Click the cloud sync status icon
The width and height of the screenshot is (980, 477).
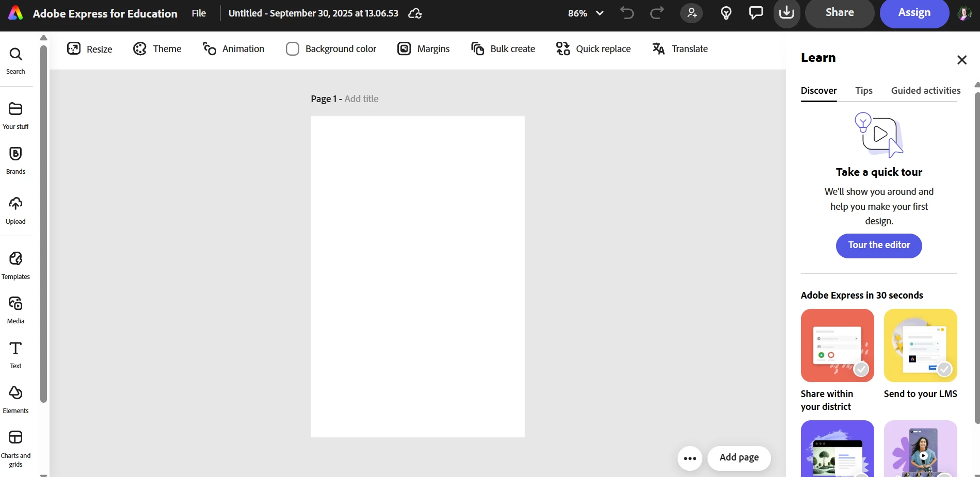pos(415,13)
